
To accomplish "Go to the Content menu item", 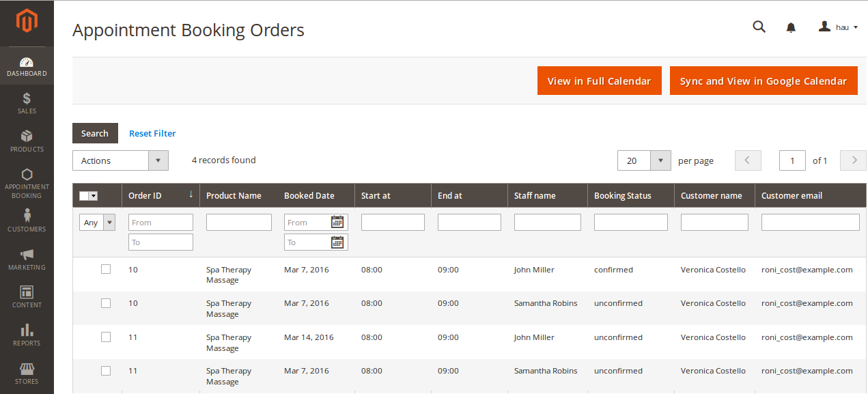I will pyautogui.click(x=27, y=296).
